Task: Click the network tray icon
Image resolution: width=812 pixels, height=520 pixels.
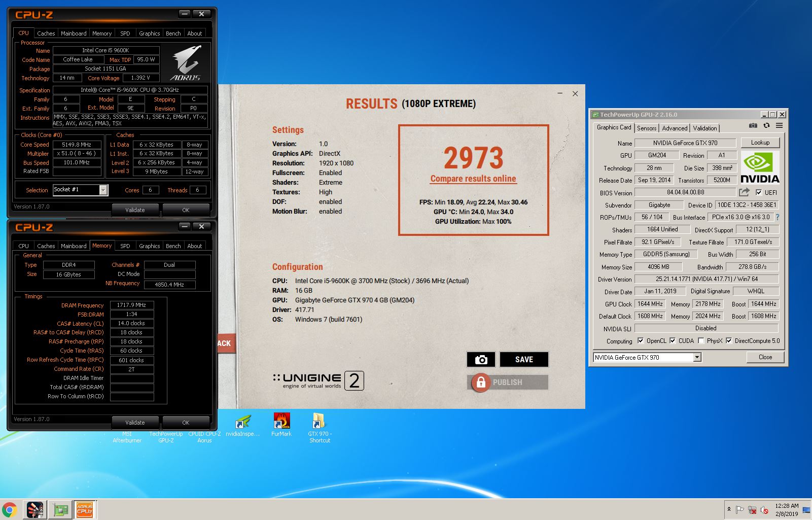Action: point(752,510)
